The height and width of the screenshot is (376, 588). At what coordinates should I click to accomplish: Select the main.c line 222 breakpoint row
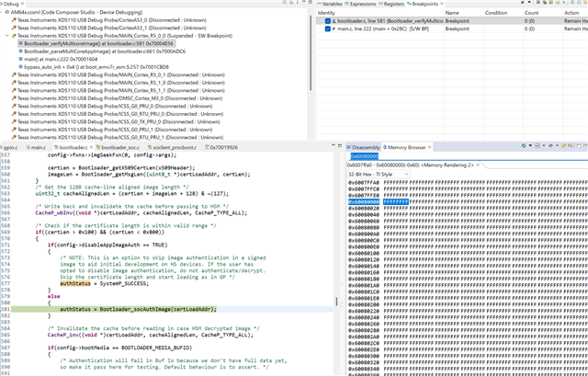(452, 28)
